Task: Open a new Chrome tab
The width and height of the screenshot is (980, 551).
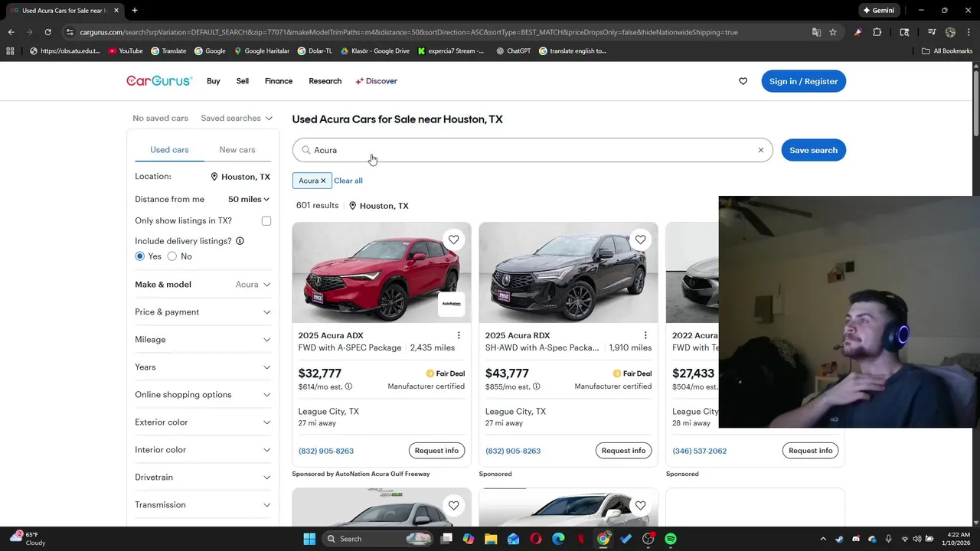Action: point(135,11)
